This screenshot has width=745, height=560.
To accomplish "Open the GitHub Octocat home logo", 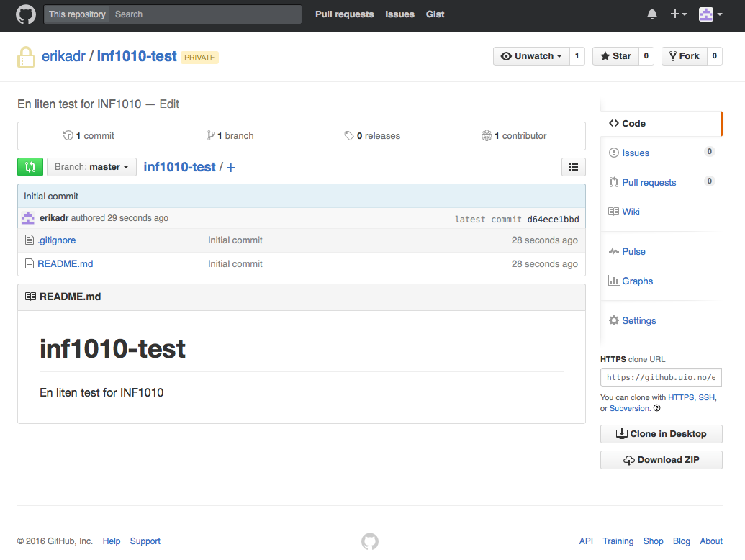I will tap(26, 14).
